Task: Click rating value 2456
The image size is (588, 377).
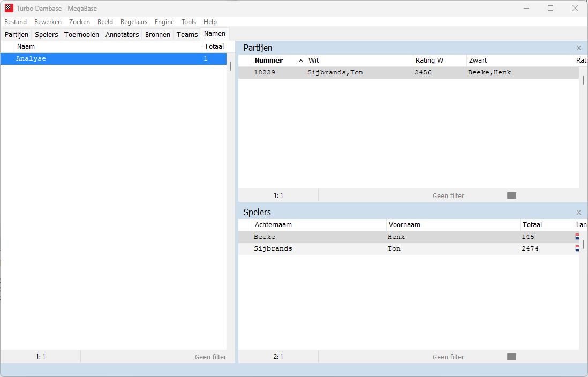Action: (x=423, y=72)
